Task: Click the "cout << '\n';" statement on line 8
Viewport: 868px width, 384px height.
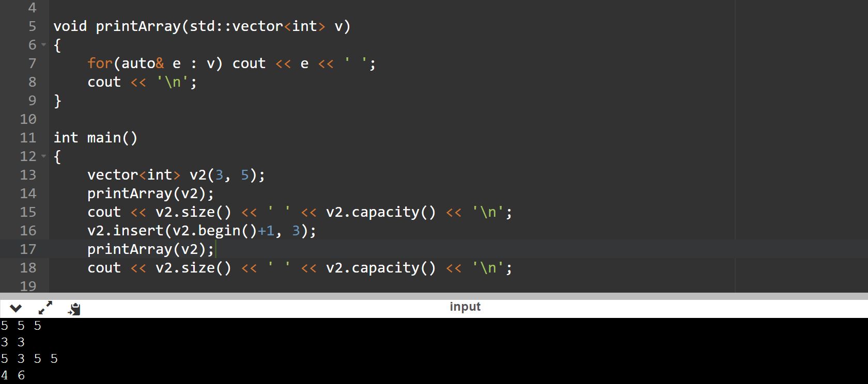Action: (142, 82)
